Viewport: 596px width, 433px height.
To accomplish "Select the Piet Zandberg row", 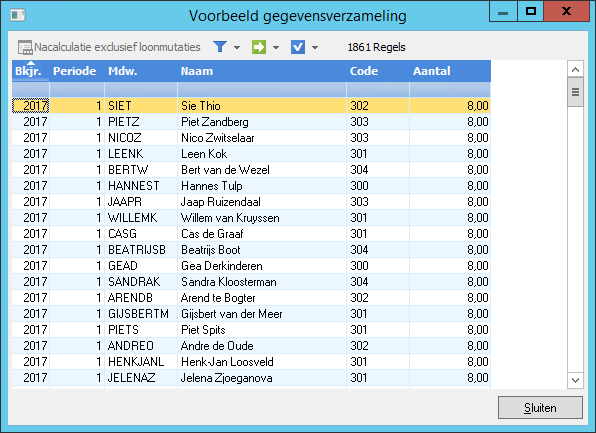I will point(251,122).
